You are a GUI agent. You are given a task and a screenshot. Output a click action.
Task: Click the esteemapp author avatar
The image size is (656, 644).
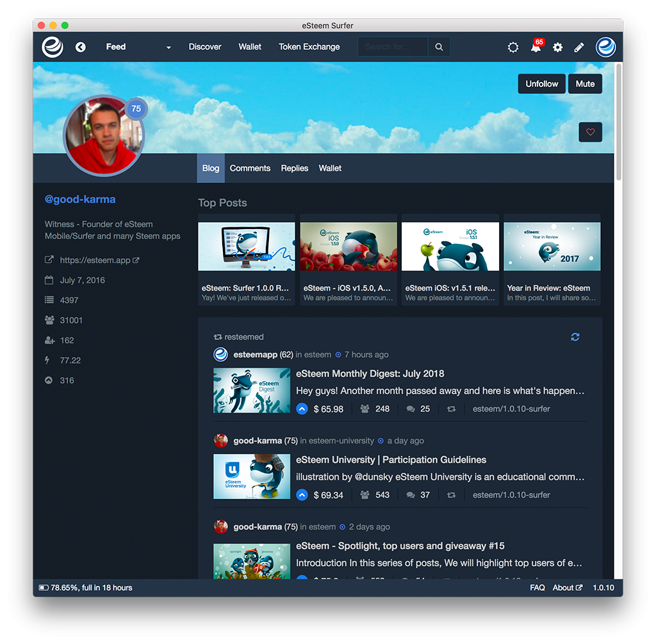pyautogui.click(x=220, y=355)
